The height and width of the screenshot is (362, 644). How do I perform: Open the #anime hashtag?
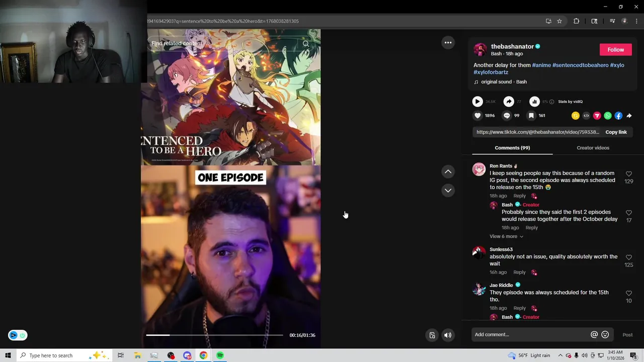(541, 65)
